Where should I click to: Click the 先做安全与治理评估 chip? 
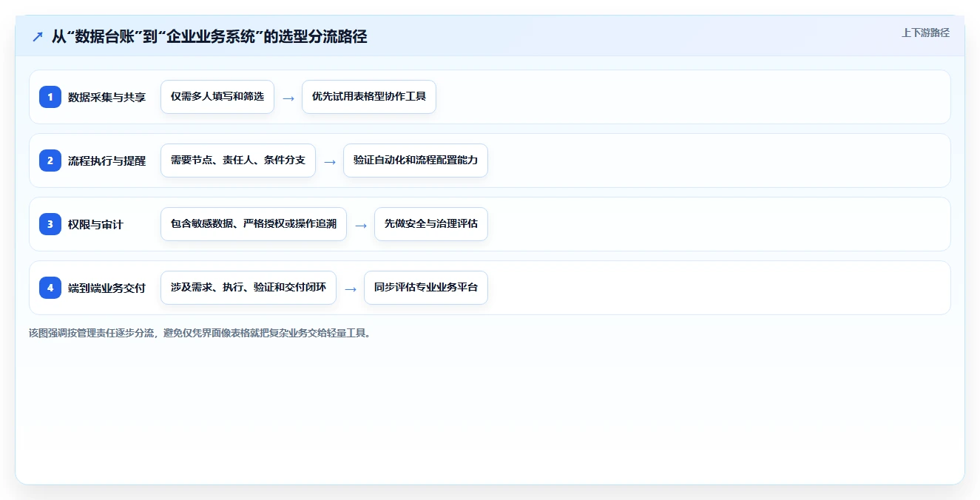[x=431, y=224]
